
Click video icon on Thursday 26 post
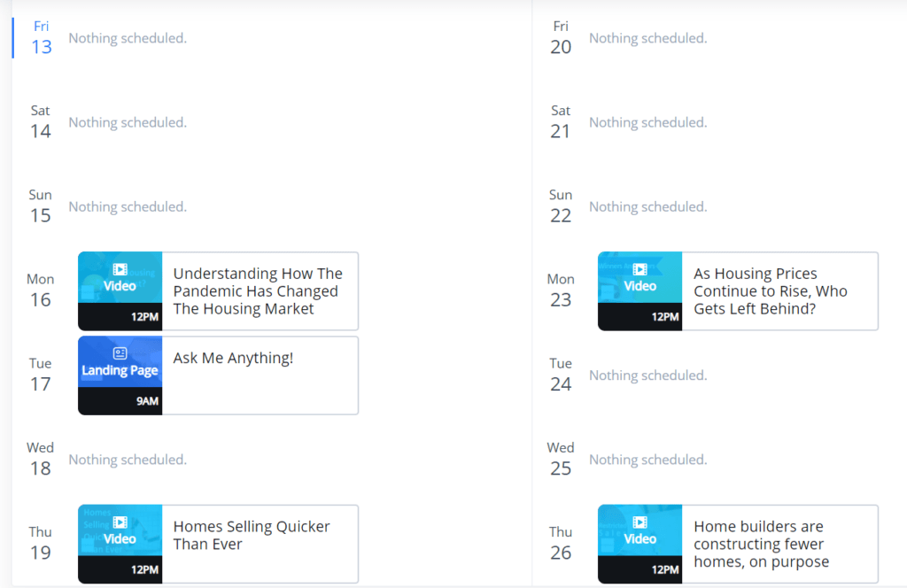point(640,522)
